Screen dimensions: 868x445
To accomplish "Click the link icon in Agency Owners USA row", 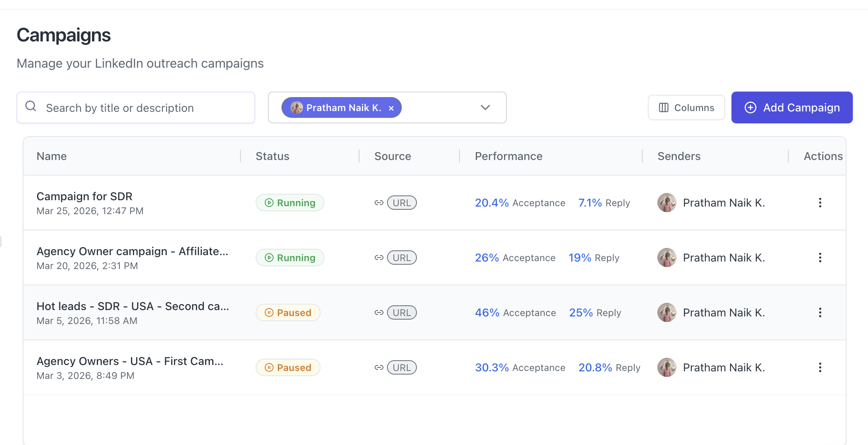I will pos(379,367).
